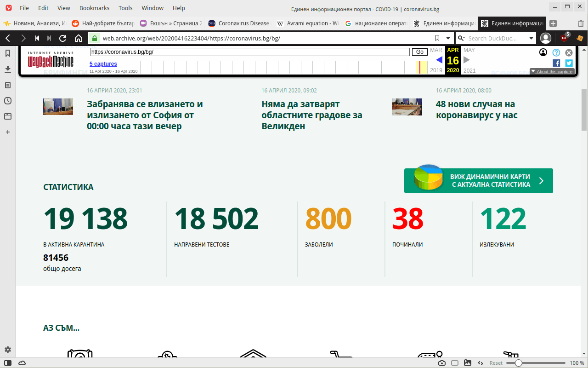
Task: Open the Help menu
Action: tap(179, 8)
